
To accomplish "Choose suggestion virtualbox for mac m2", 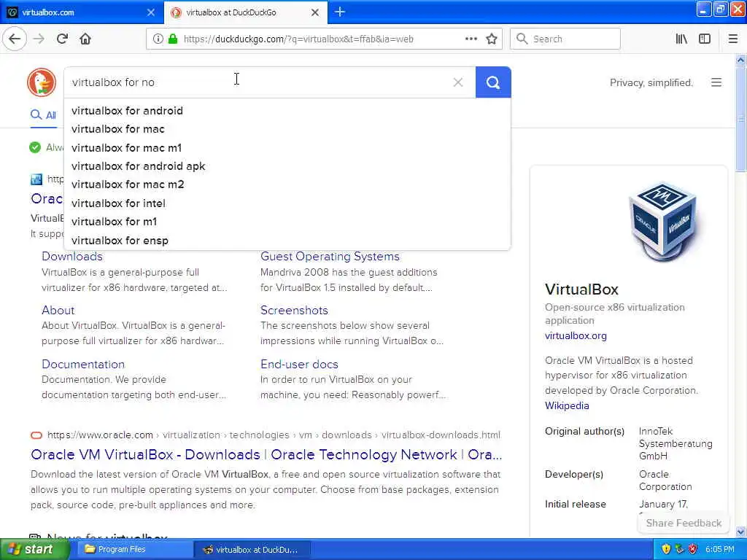I will point(287,184).
